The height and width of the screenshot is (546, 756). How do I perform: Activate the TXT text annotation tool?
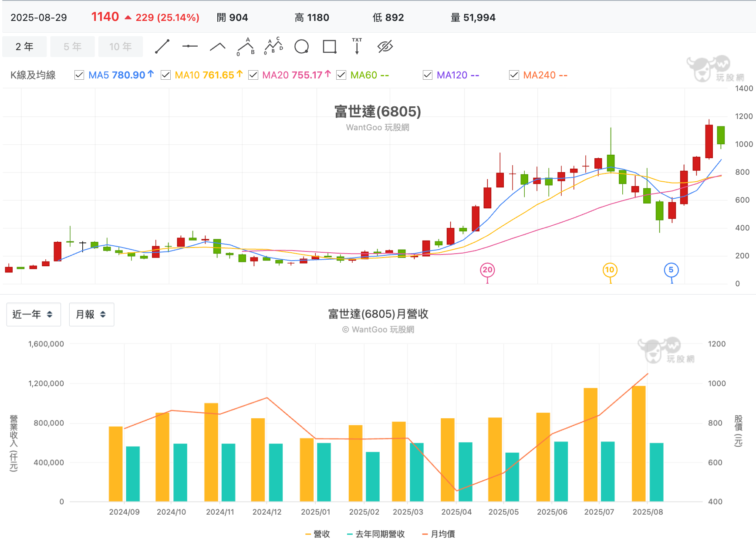click(x=357, y=47)
